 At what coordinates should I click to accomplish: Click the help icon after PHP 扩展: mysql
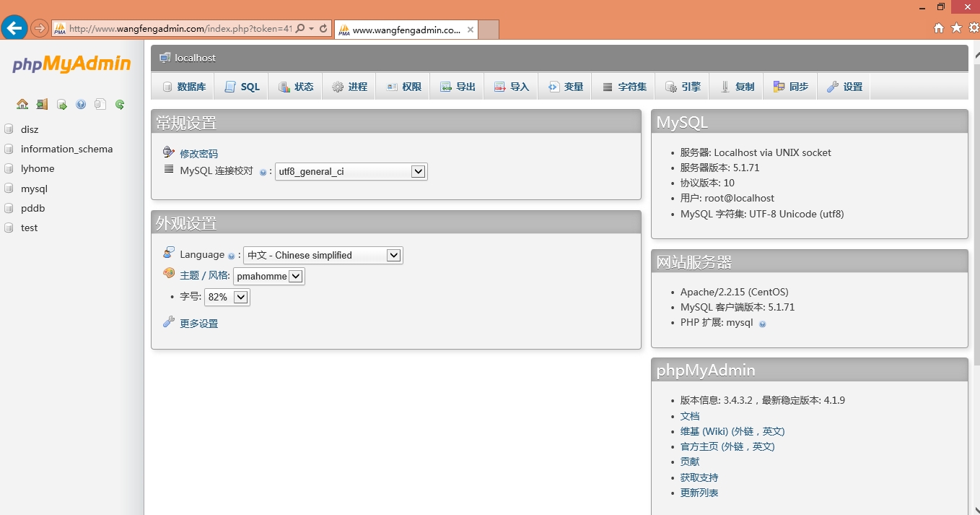[x=762, y=324]
